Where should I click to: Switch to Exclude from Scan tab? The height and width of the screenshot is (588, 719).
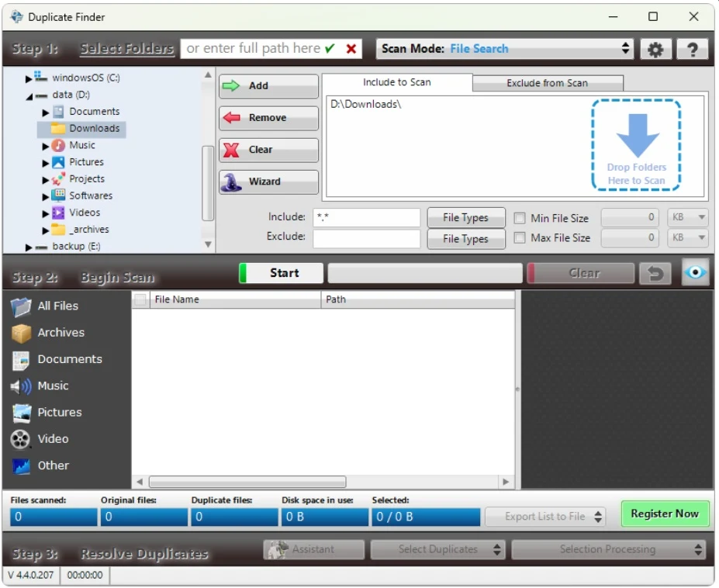coord(547,83)
